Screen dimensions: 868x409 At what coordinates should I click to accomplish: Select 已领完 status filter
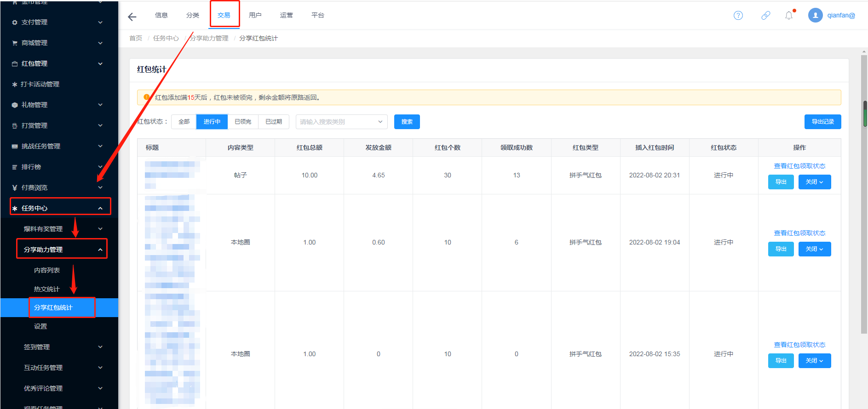point(243,122)
